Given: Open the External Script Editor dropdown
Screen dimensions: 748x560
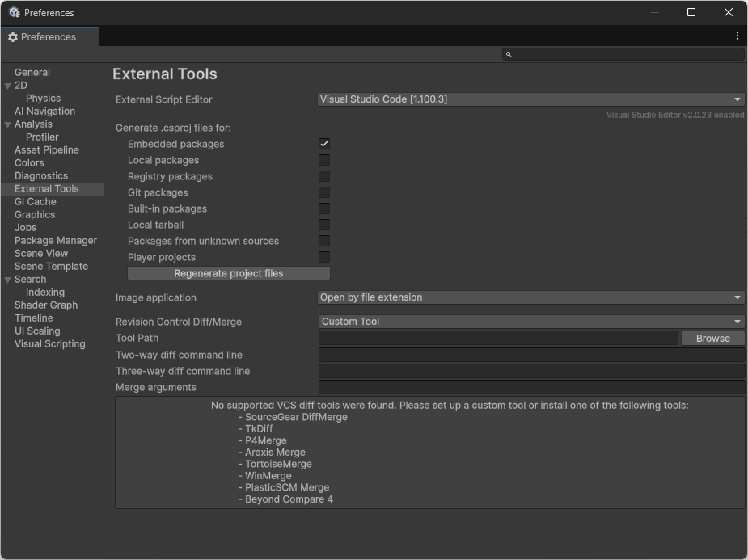Looking at the screenshot, I should (x=531, y=99).
